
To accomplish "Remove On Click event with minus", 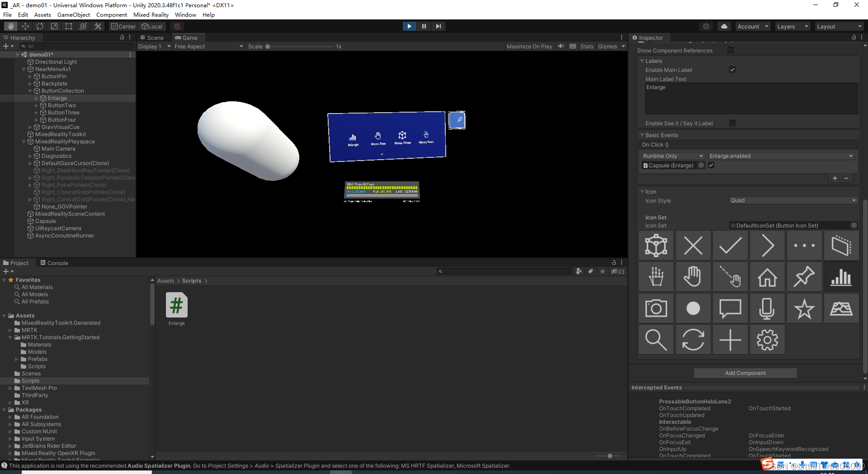I will [x=846, y=178].
